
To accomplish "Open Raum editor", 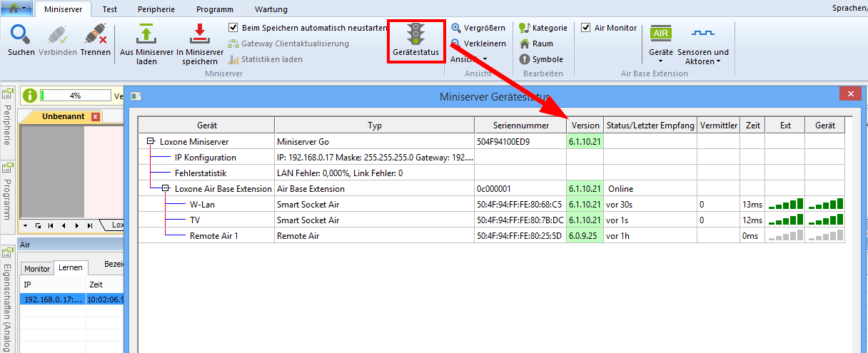I will 536,44.
